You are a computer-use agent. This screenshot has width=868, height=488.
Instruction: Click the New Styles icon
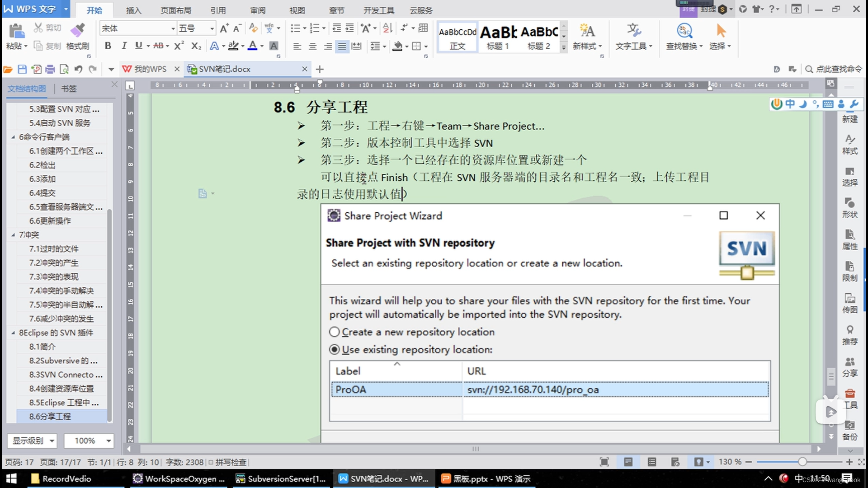[587, 31]
